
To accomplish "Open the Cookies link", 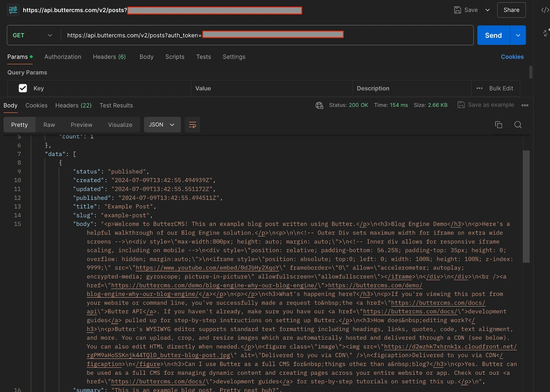I will pyautogui.click(x=512, y=57).
